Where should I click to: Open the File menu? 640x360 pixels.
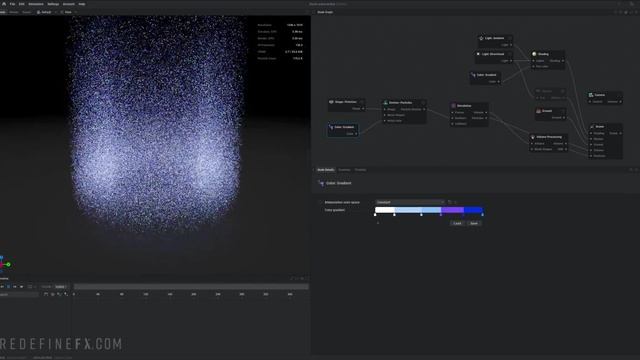coord(13,4)
